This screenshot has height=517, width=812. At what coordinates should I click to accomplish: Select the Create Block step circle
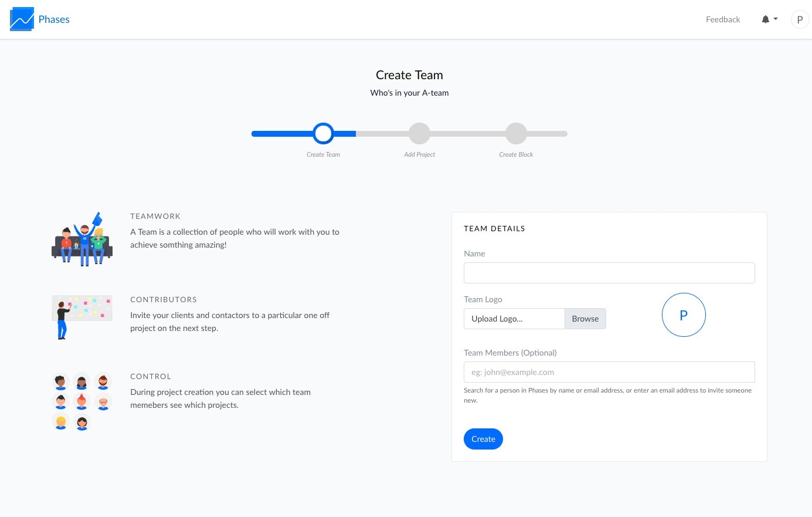click(516, 134)
